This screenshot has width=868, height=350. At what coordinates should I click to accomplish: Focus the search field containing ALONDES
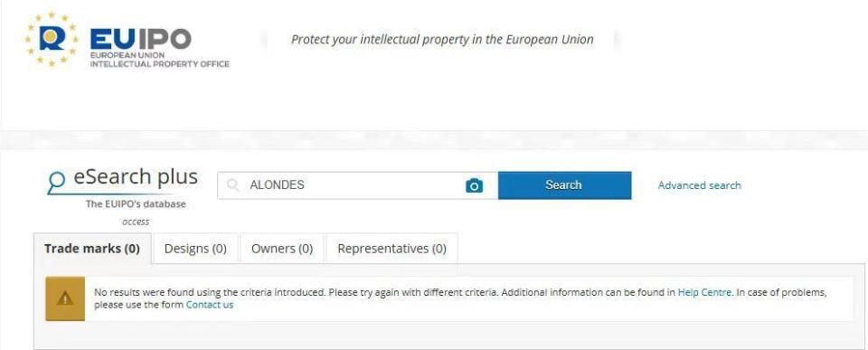358,185
